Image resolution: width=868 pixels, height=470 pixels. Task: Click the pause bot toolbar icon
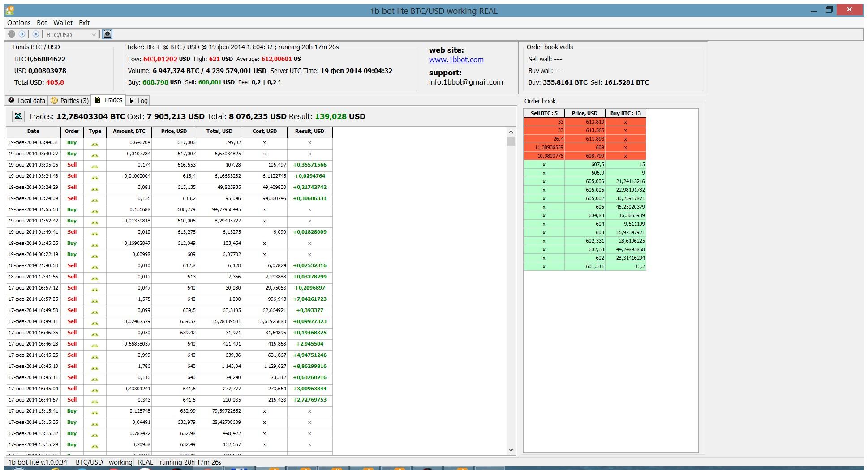(x=22, y=34)
